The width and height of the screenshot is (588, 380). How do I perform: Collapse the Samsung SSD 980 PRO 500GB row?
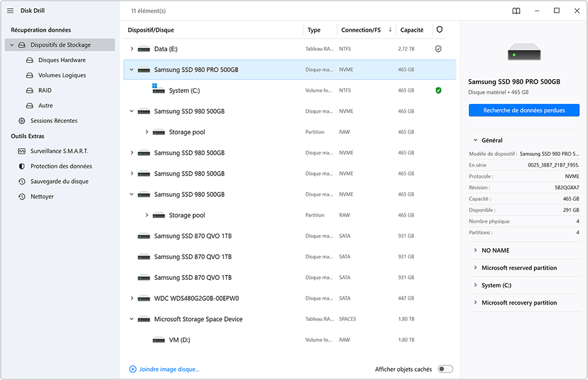(132, 70)
